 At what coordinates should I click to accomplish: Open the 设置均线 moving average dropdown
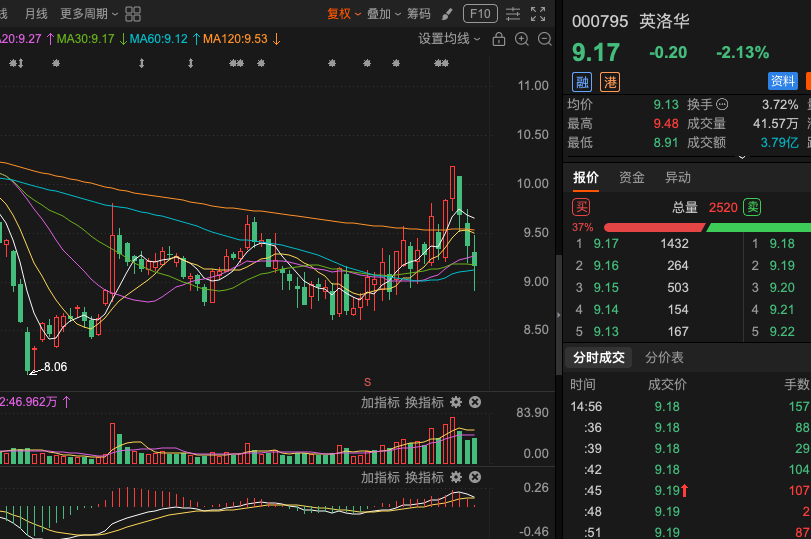pyautogui.click(x=449, y=39)
